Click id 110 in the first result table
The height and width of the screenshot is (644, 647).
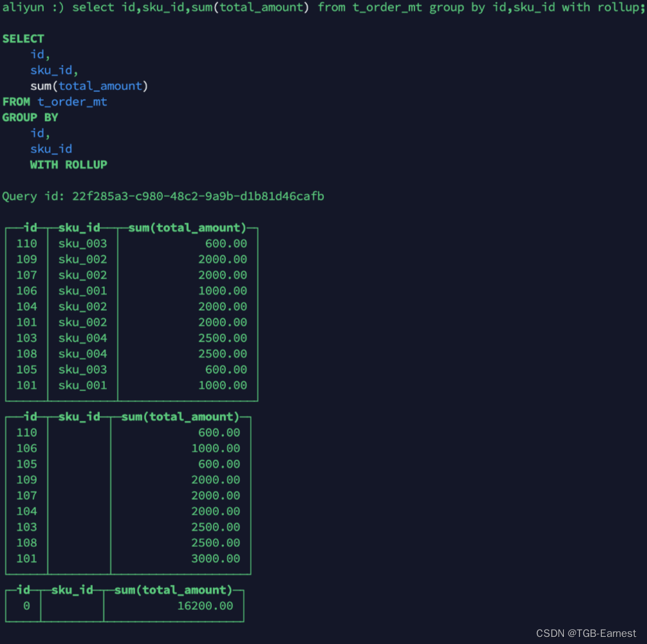[27, 244]
